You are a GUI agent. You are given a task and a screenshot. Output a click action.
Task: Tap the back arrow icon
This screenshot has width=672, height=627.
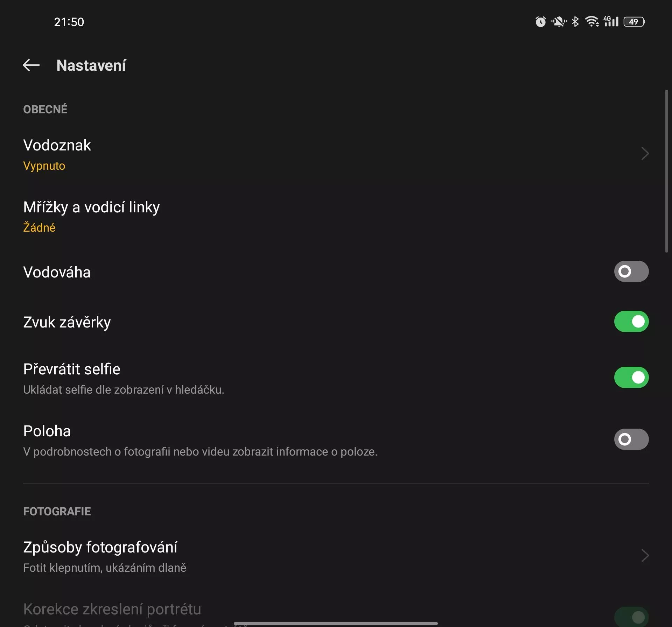(x=31, y=65)
